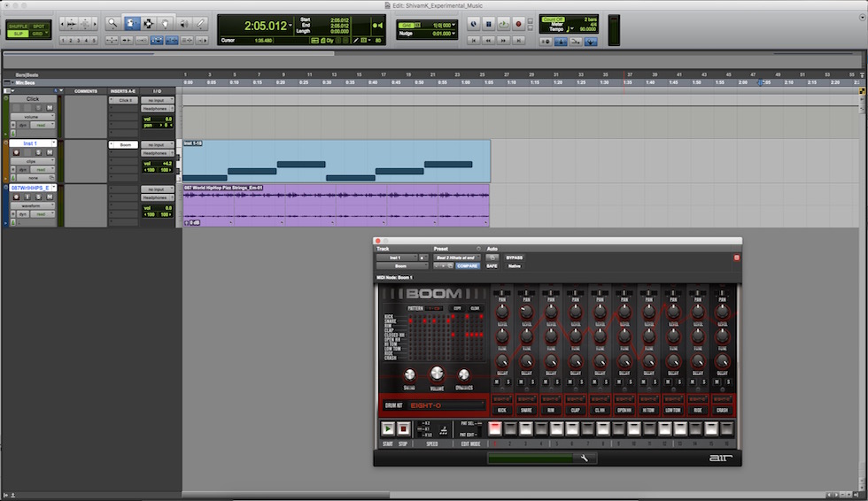Open Boom wrench settings icon
Screen dimensions: 868x501
click(584, 458)
